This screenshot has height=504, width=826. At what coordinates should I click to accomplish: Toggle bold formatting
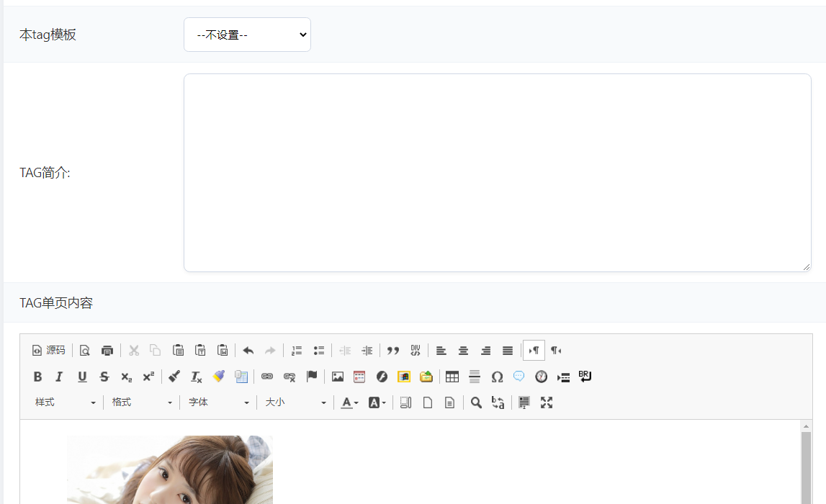pos(37,377)
